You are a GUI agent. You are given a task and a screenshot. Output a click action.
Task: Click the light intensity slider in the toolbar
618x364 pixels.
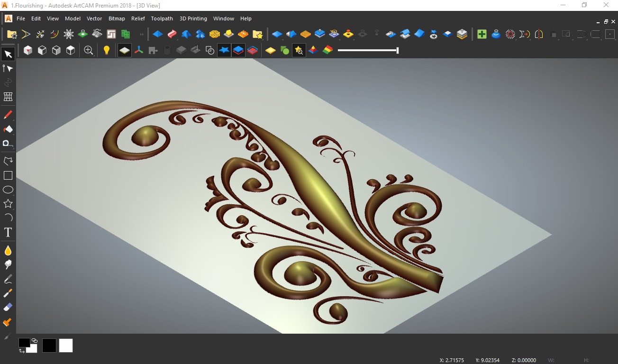[367, 50]
